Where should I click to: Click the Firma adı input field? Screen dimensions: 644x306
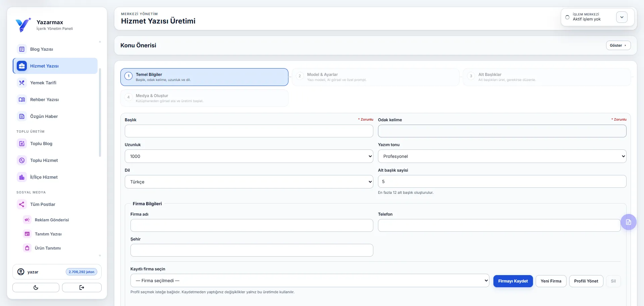tap(252, 225)
